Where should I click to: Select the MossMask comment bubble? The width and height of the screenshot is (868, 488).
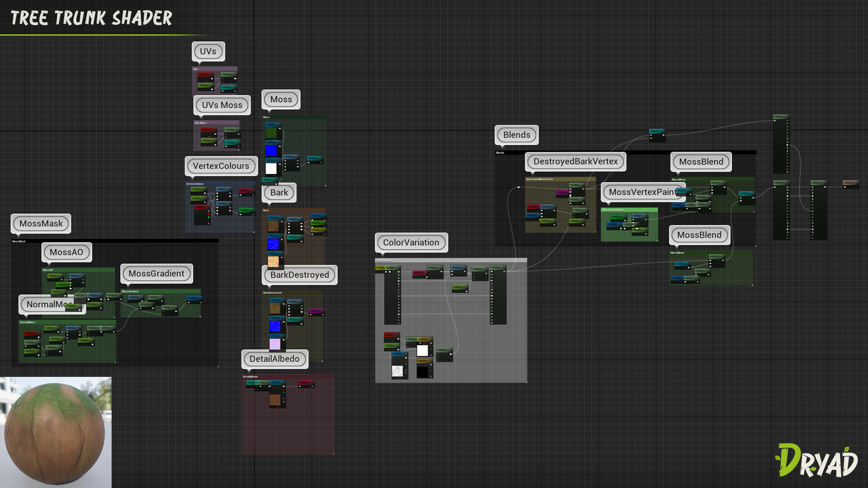[x=41, y=224]
